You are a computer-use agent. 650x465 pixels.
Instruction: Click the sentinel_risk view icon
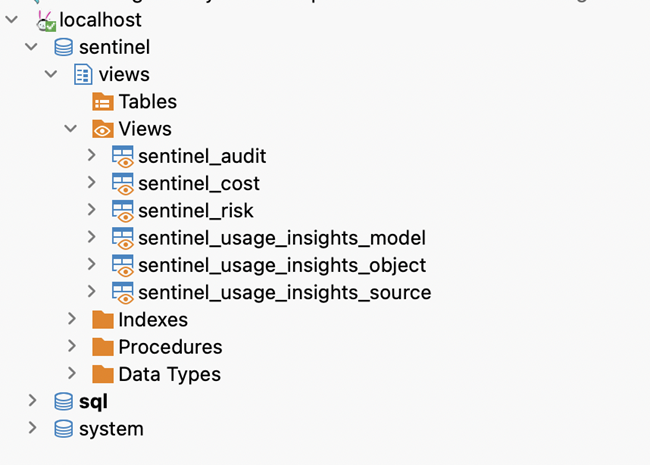(x=123, y=211)
